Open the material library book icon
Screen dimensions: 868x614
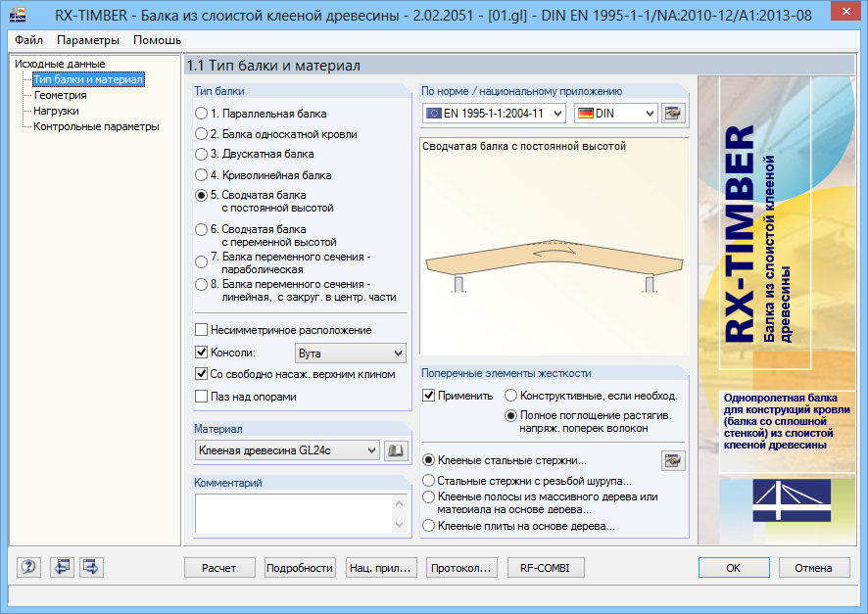396,450
